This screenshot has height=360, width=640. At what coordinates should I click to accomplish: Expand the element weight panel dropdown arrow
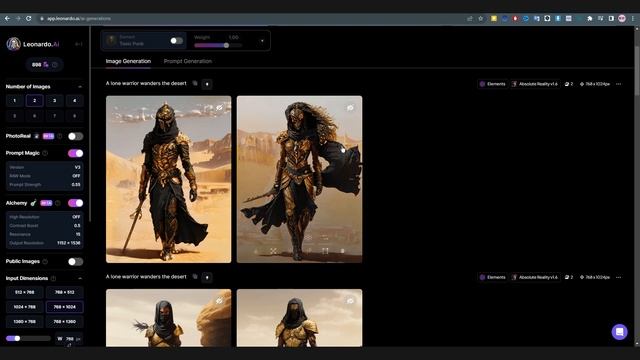click(262, 41)
